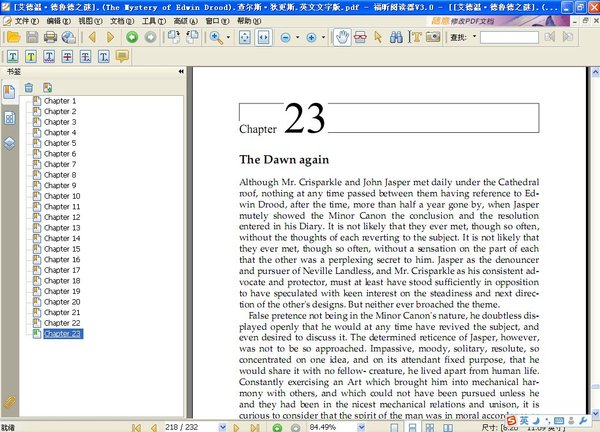Select Chapter 22 bookmark
Image resolution: width=600 pixels, height=432 pixels.
[62, 323]
